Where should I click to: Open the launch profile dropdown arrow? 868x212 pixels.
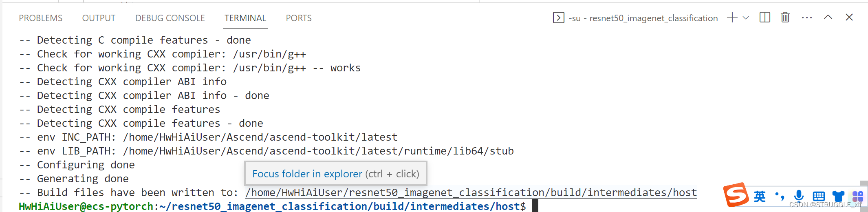(746, 18)
